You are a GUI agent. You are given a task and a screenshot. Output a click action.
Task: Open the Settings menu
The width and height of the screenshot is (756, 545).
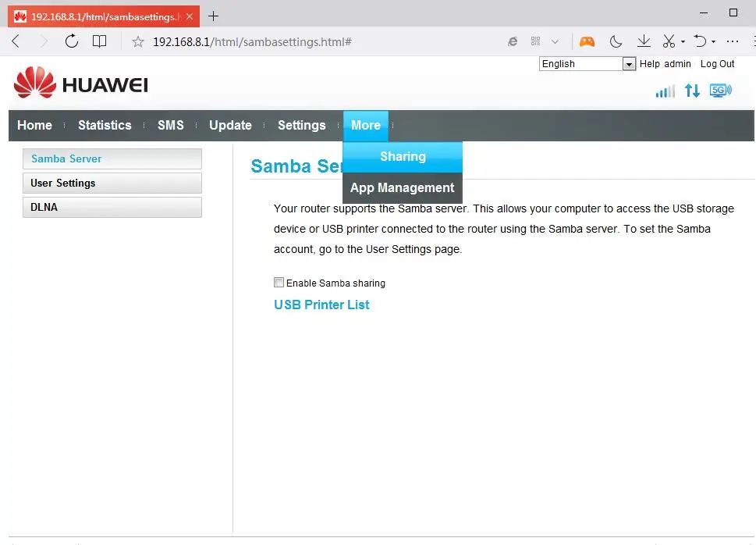click(x=302, y=125)
